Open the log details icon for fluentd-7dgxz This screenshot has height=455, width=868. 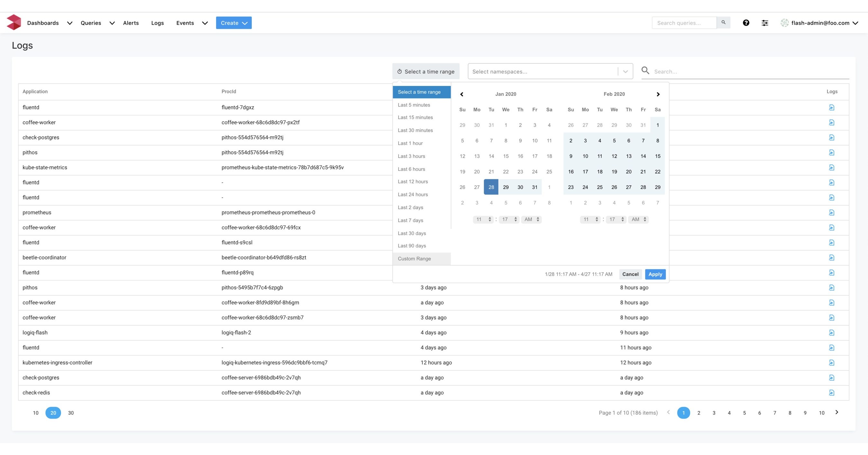tap(832, 107)
